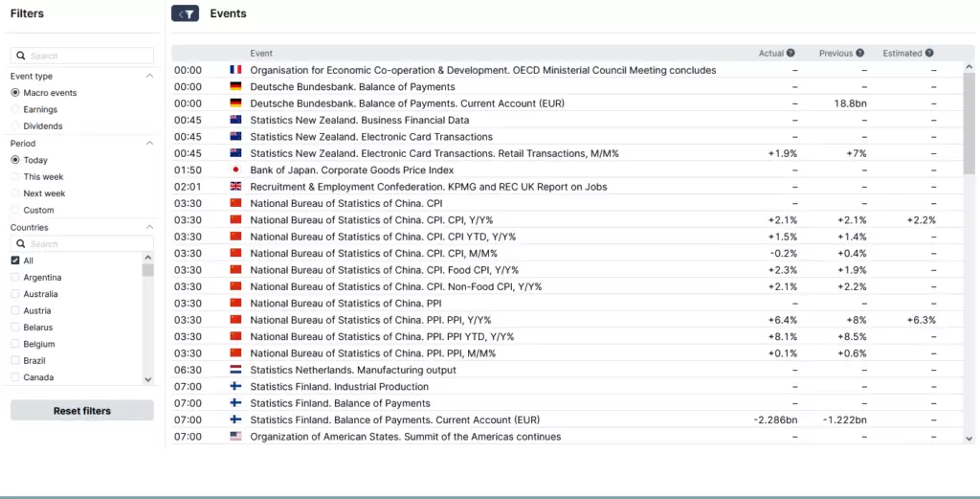Open Statistics Netherlands Manufacturing output event

(353, 370)
